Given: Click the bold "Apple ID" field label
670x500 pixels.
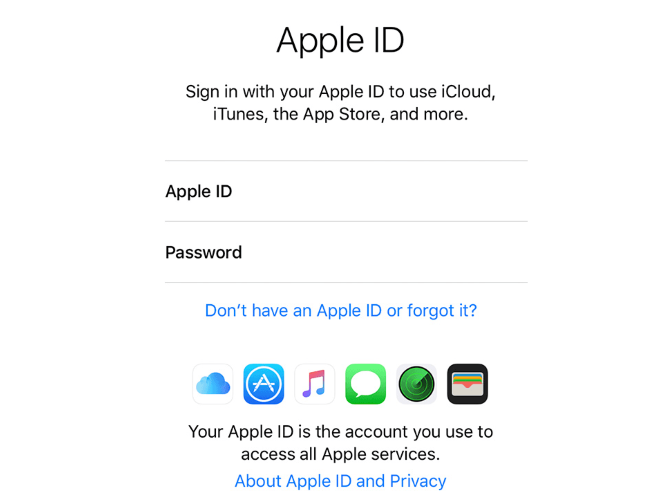Looking at the screenshot, I should point(199,191).
